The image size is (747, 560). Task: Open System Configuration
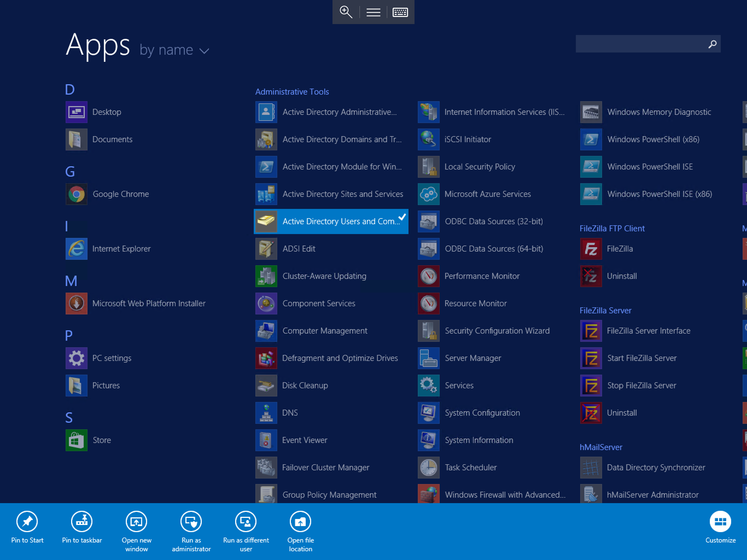click(493, 413)
